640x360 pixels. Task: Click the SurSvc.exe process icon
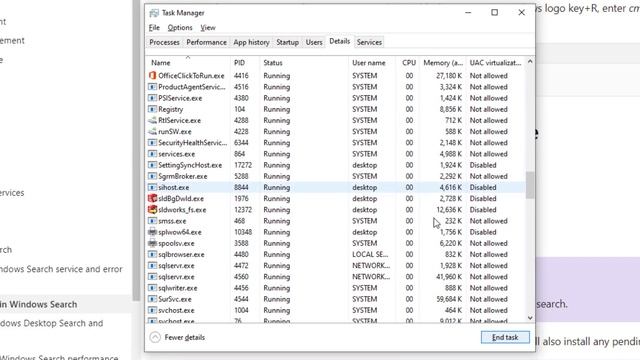click(x=152, y=299)
